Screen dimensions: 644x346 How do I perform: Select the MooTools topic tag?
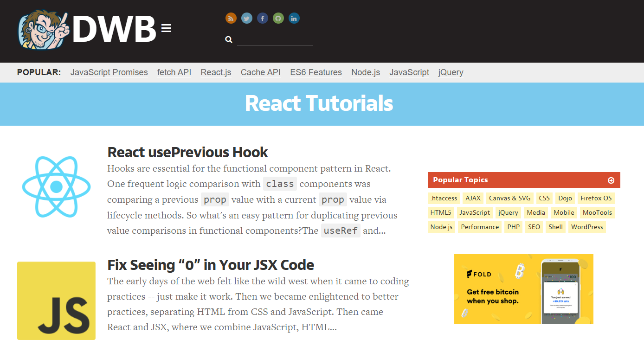[598, 212]
